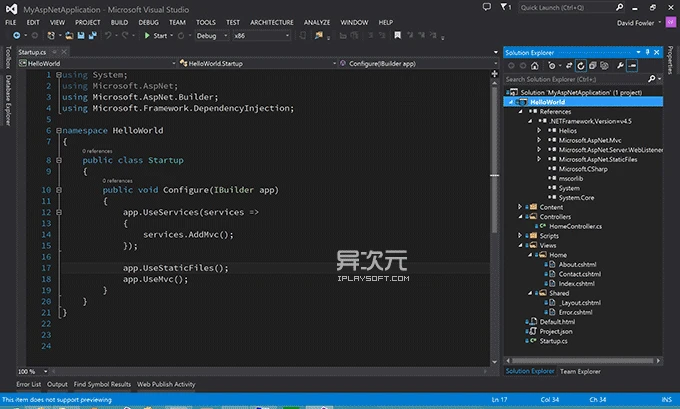Open Properties wrench icon in Solution Explorer
Image resolution: width=680 pixels, height=409 pixels.
620,66
